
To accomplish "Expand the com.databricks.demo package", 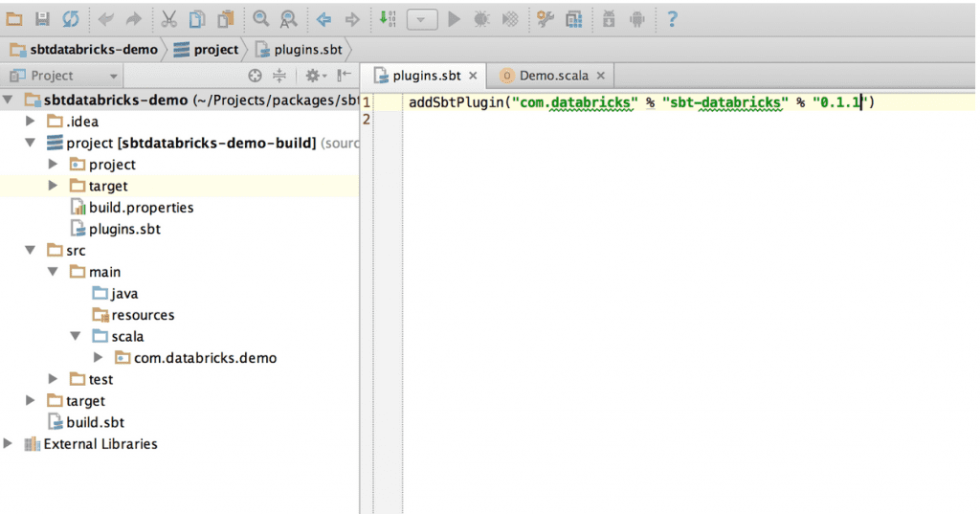I will (99, 358).
